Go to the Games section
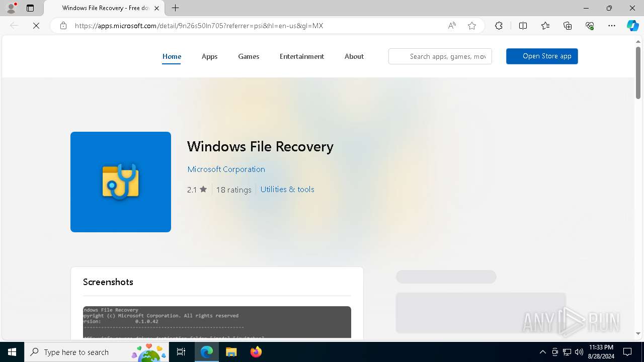644x362 pixels. tap(249, 56)
